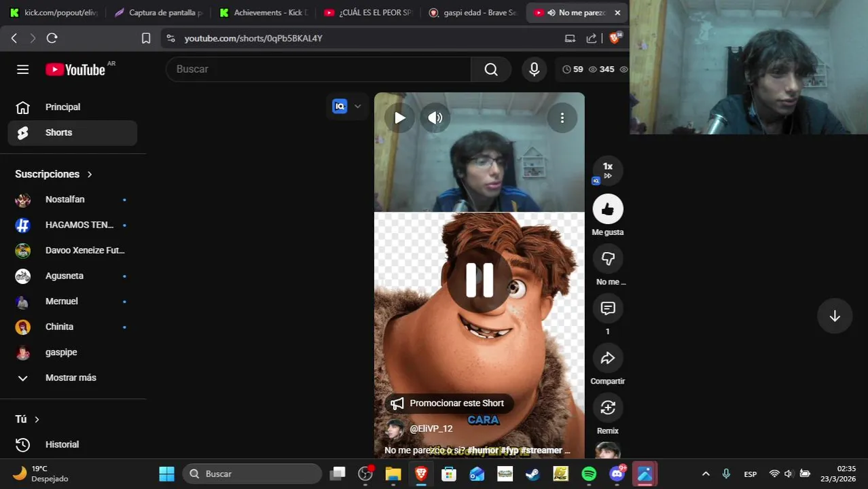Go to the YouTube home logo
Image resolution: width=868 pixels, height=489 pixels.
(x=75, y=69)
